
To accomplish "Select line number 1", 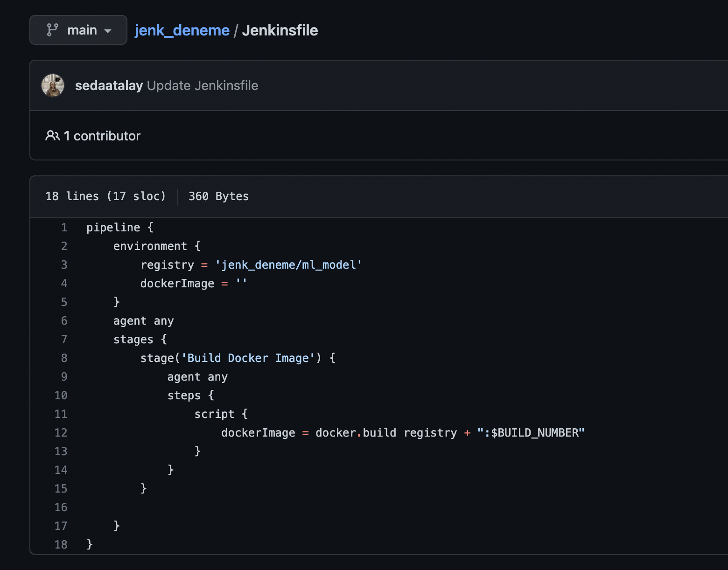I will coord(64,227).
